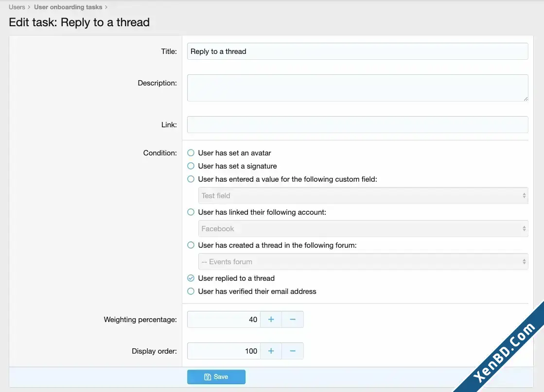
Task: Click the 'Description:' label
Action: [x=157, y=83]
